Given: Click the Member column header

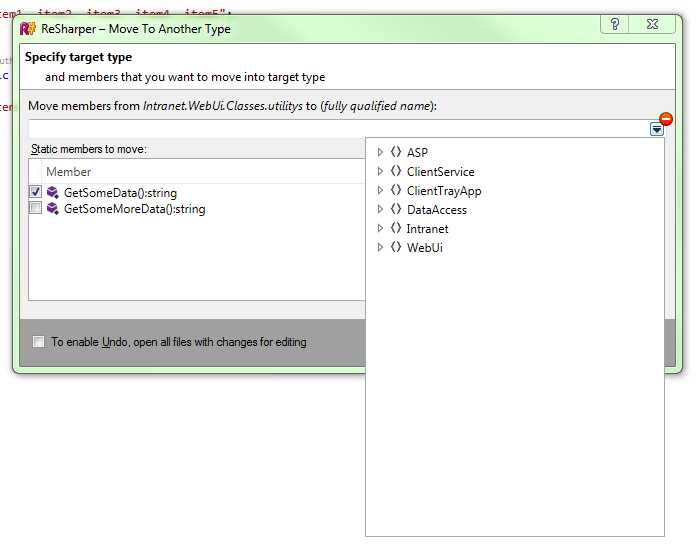Looking at the screenshot, I should point(69,172).
